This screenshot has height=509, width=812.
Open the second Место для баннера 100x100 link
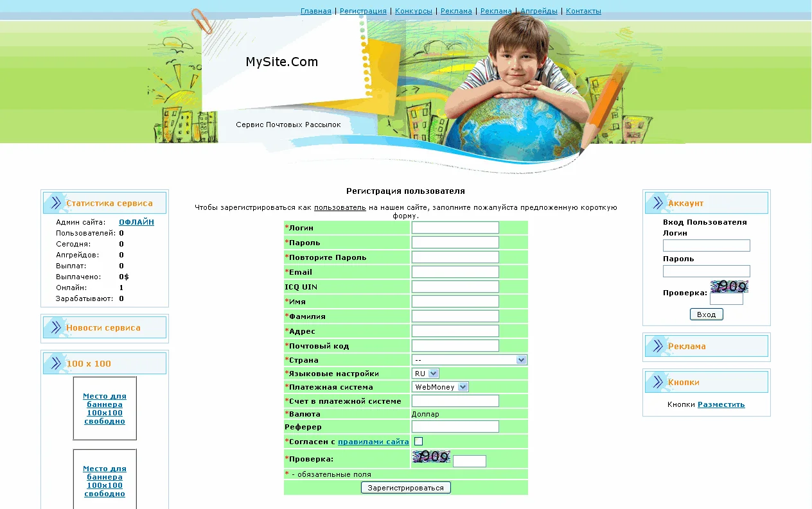pyautogui.click(x=105, y=481)
